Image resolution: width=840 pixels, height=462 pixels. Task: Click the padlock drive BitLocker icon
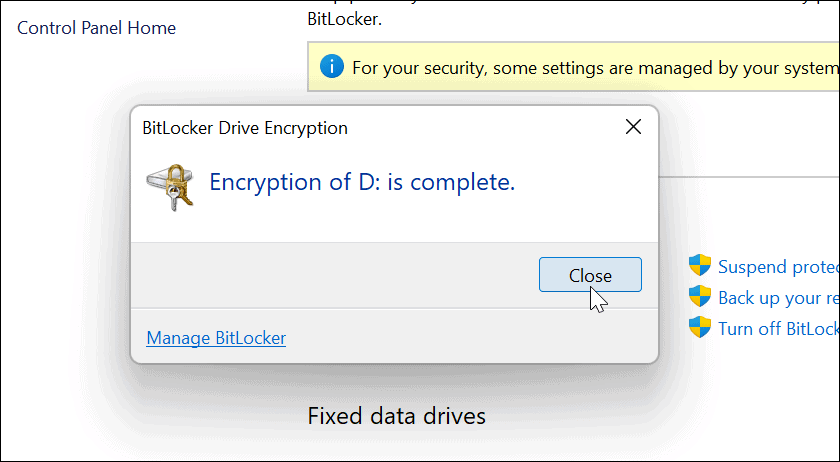(x=170, y=187)
